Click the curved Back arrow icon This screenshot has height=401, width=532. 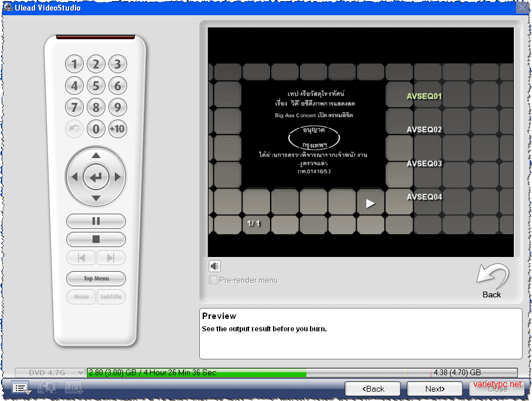(x=492, y=276)
